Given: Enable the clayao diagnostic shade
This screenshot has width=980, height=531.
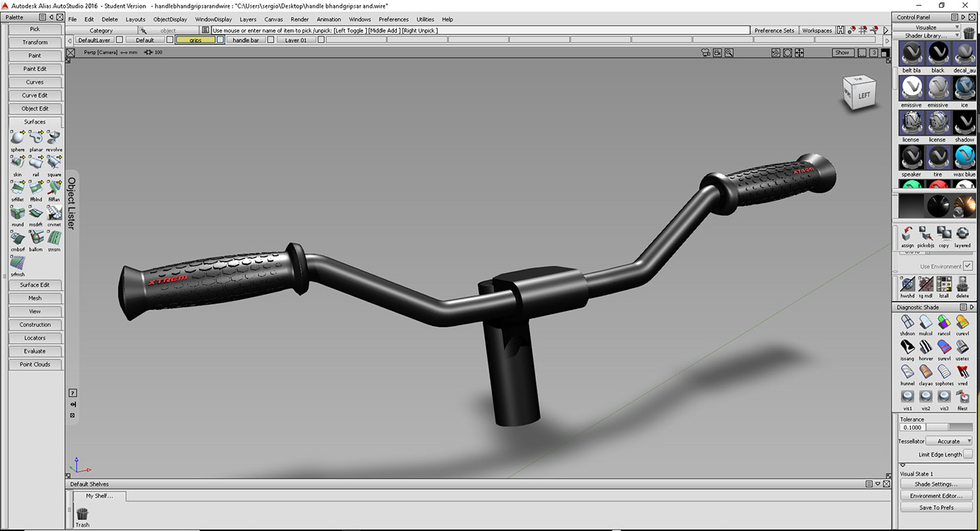Looking at the screenshot, I should tap(925, 372).
